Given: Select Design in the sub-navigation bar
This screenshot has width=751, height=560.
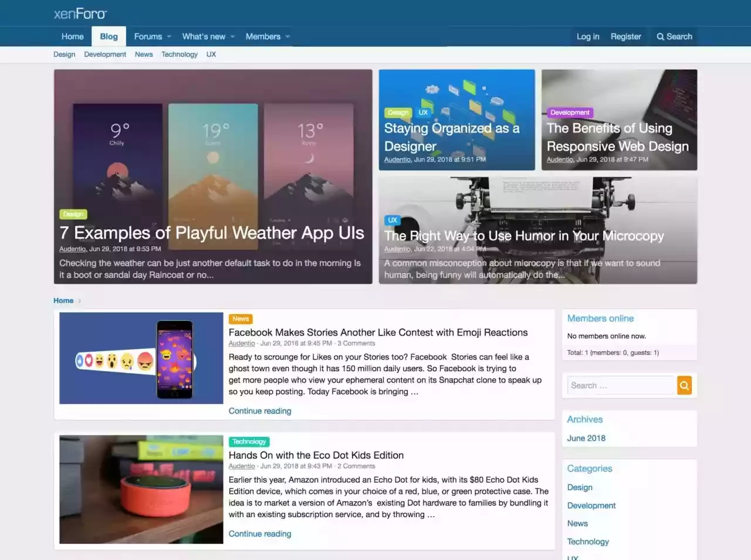Looking at the screenshot, I should coord(65,55).
